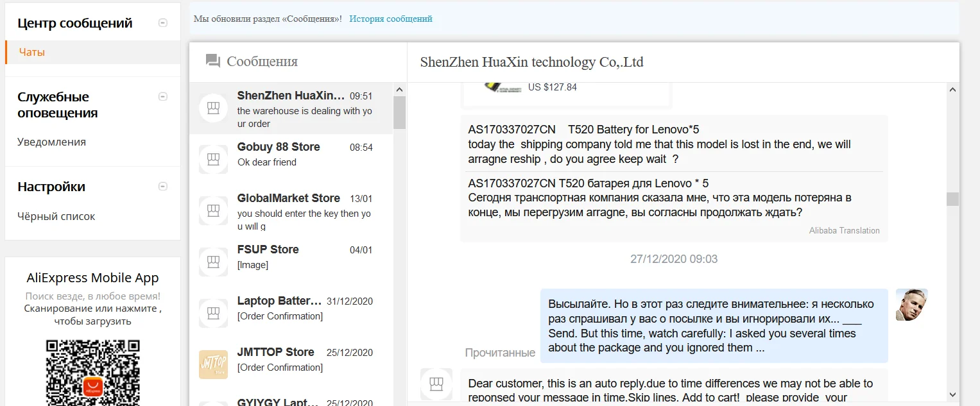Click Центр сообщений section heading
This screenshot has height=406, width=980.
pyautogui.click(x=75, y=23)
